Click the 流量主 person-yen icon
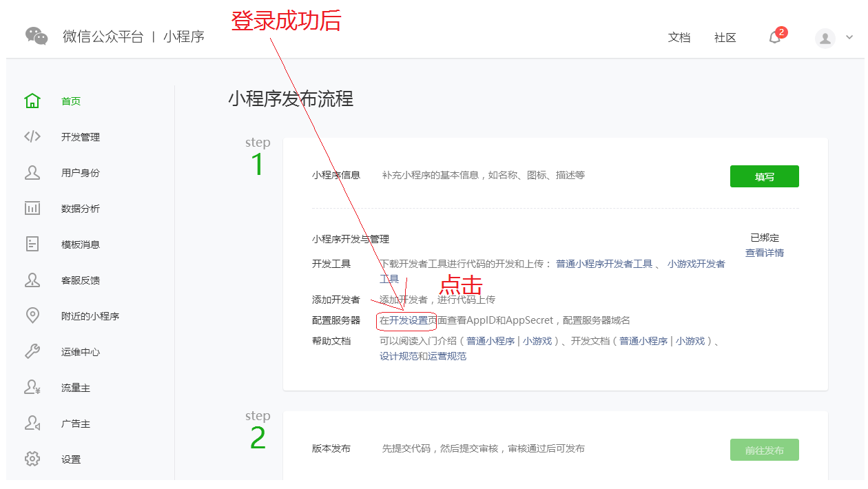The height and width of the screenshot is (489, 868). 32,387
